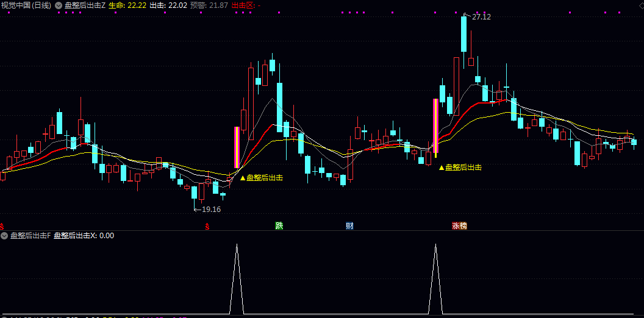The width and height of the screenshot is (644, 318).
Task: Click the blue 财 financial marker
Action: 349,225
